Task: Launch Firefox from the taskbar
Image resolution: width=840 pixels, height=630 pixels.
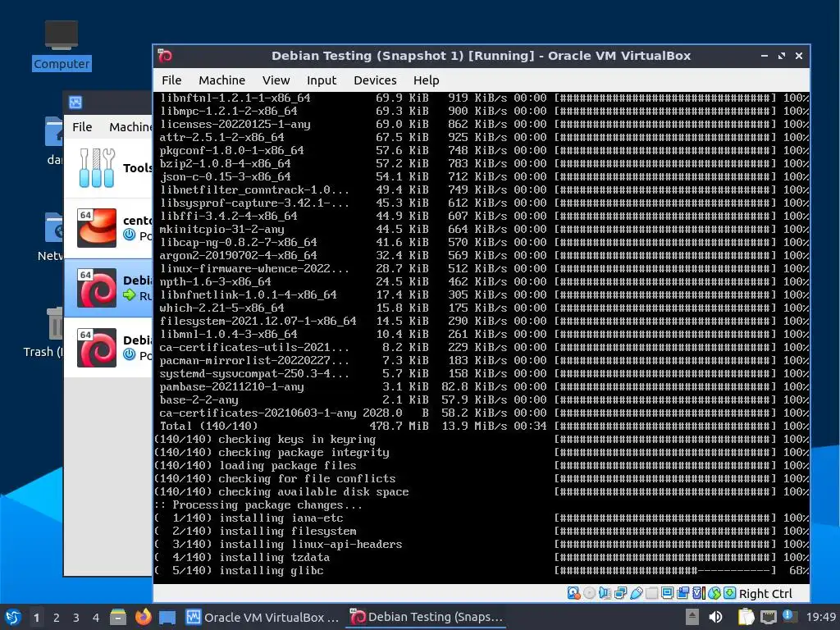Action: pyautogui.click(x=143, y=617)
